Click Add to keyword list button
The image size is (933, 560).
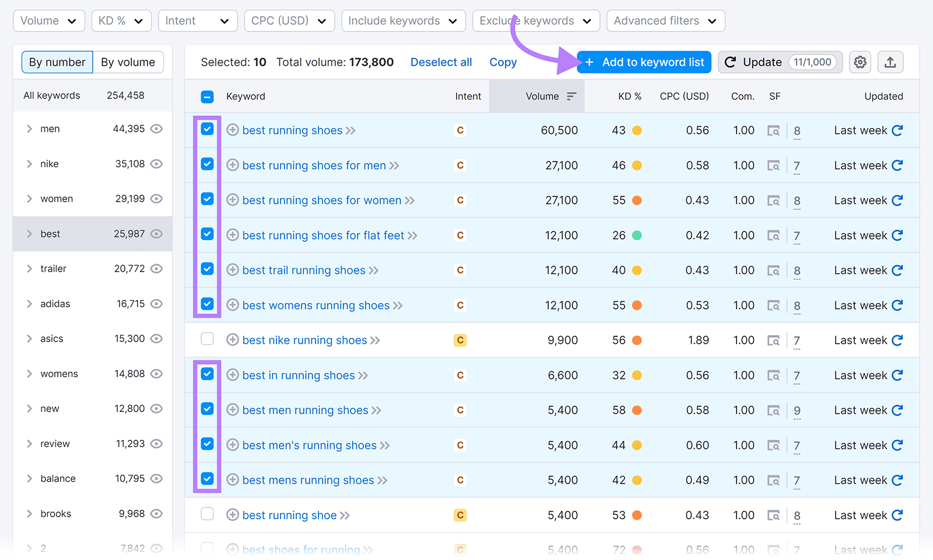(x=644, y=62)
